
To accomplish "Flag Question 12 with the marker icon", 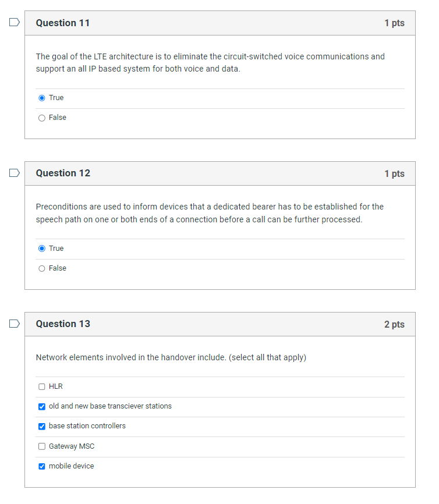I will [x=15, y=173].
